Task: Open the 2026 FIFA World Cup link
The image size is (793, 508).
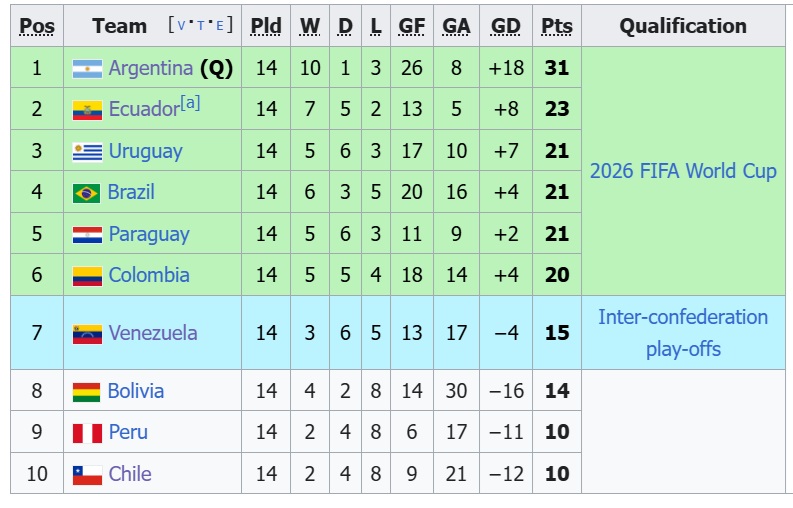Action: pyautogui.click(x=683, y=171)
